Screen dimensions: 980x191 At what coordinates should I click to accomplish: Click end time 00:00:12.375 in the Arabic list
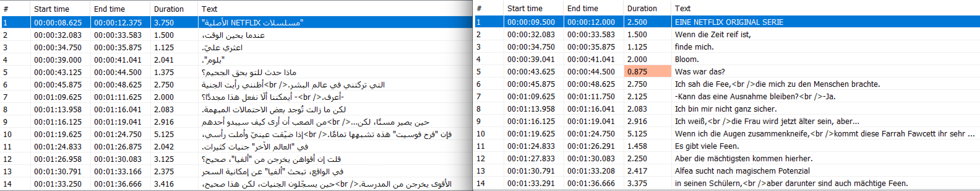tap(118, 23)
